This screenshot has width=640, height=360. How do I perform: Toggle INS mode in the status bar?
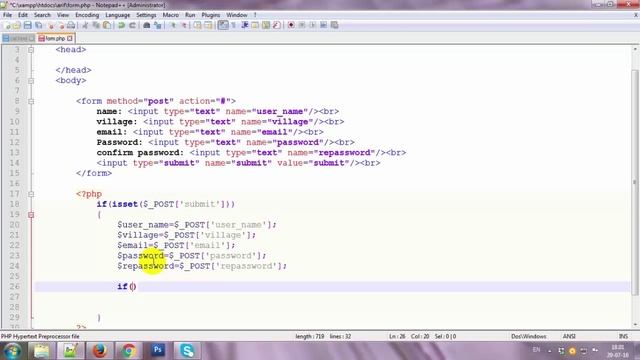pos(623,336)
